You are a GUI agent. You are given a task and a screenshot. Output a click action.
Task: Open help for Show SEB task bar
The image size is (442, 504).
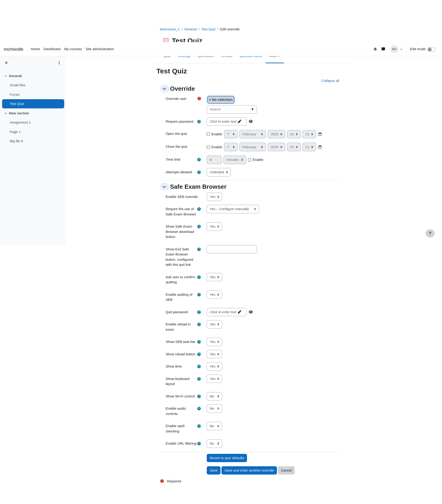click(x=199, y=342)
